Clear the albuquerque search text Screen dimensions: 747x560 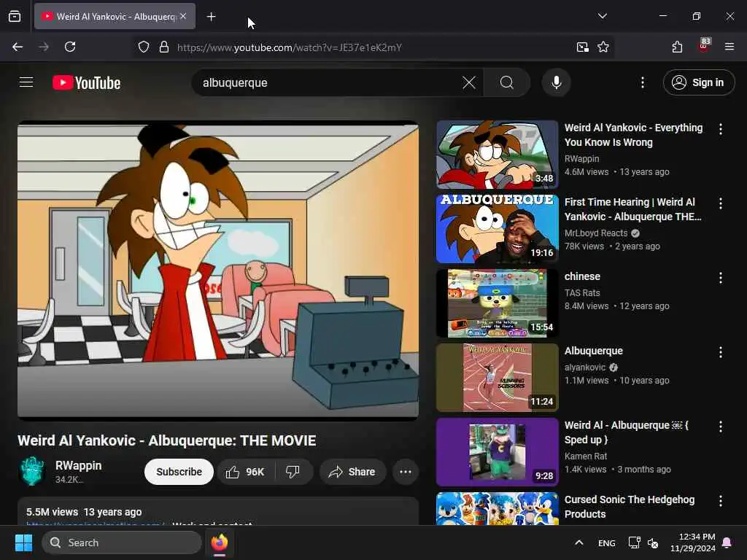click(x=469, y=83)
